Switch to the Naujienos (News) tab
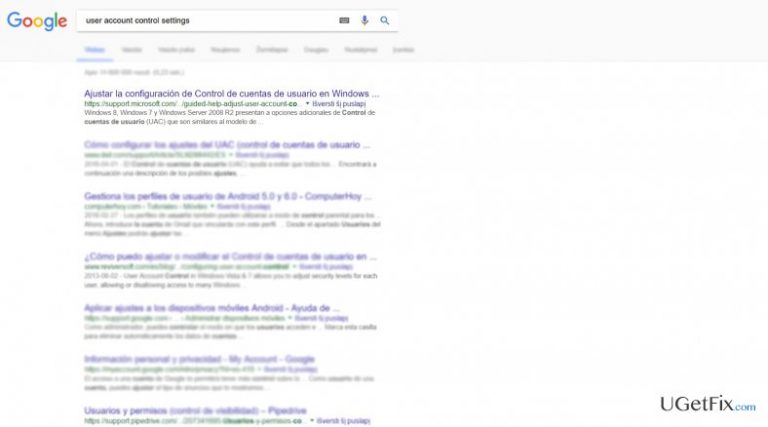Image resolution: width=768 pixels, height=427 pixels. [225, 50]
